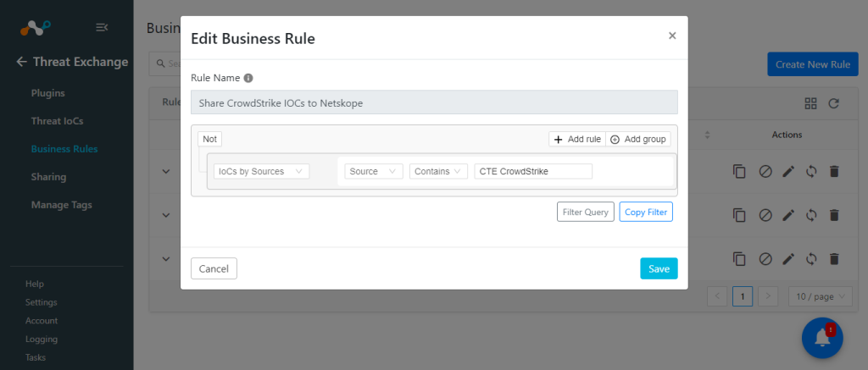The height and width of the screenshot is (370, 868).
Task: Click the Filter Query button
Action: 585,212
